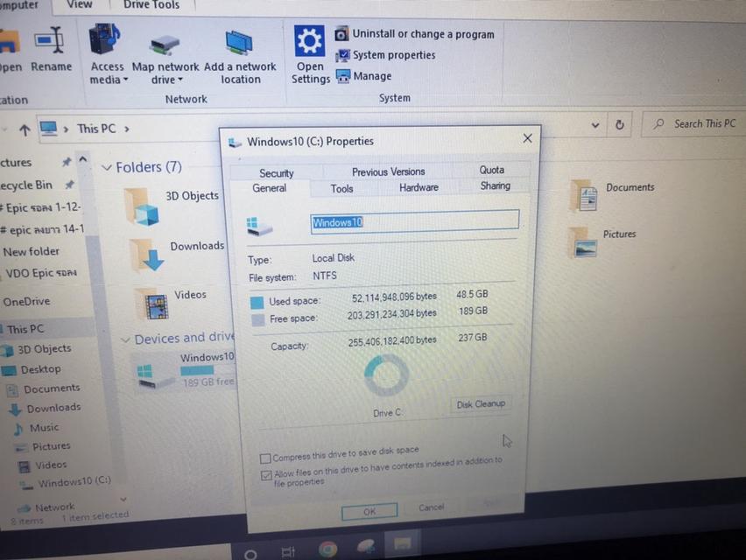Open Uninstall or change a program

tap(424, 34)
